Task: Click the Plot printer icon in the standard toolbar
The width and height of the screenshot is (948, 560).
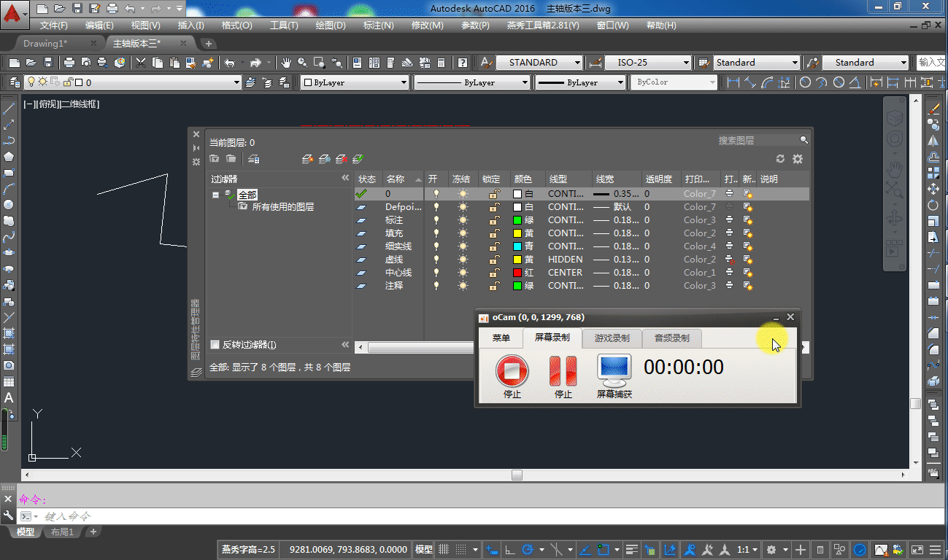Action: [x=69, y=63]
